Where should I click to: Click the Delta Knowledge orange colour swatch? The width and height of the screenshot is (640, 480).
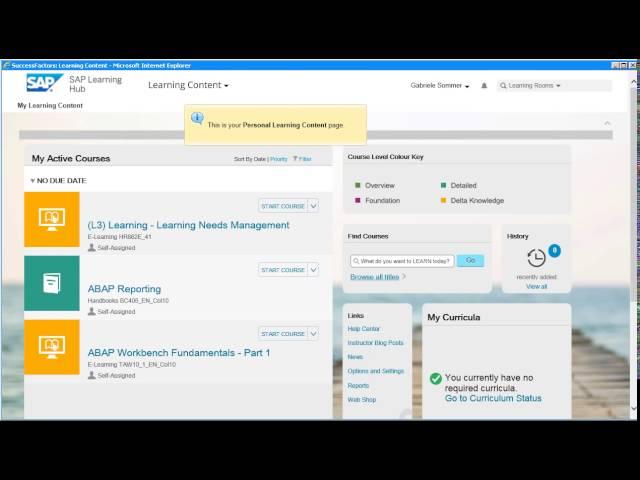point(444,200)
